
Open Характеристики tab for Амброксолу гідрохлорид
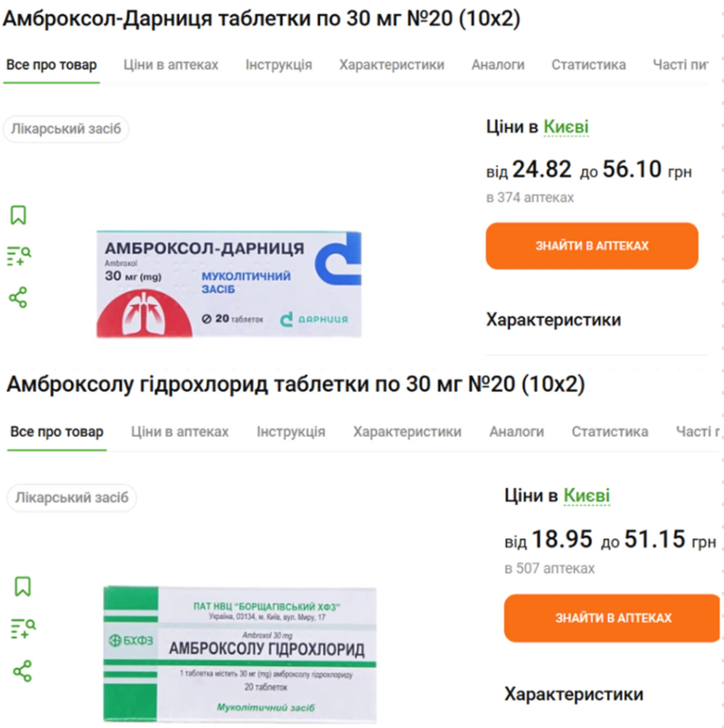[407, 432]
